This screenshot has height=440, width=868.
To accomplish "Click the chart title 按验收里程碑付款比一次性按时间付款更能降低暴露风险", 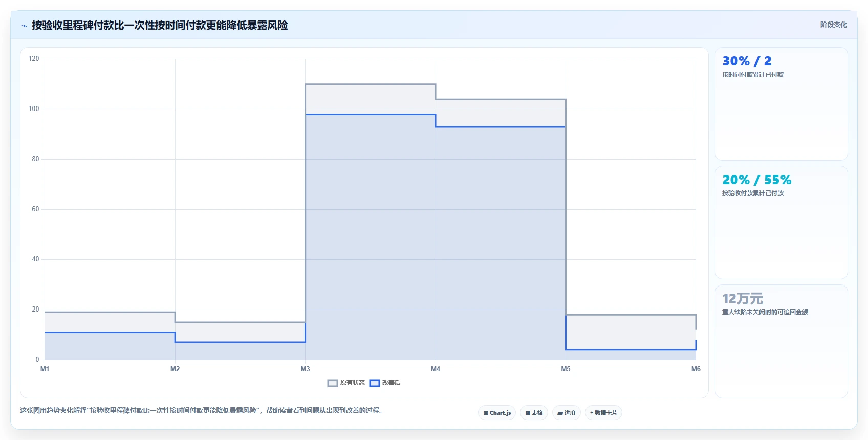I will [160, 25].
